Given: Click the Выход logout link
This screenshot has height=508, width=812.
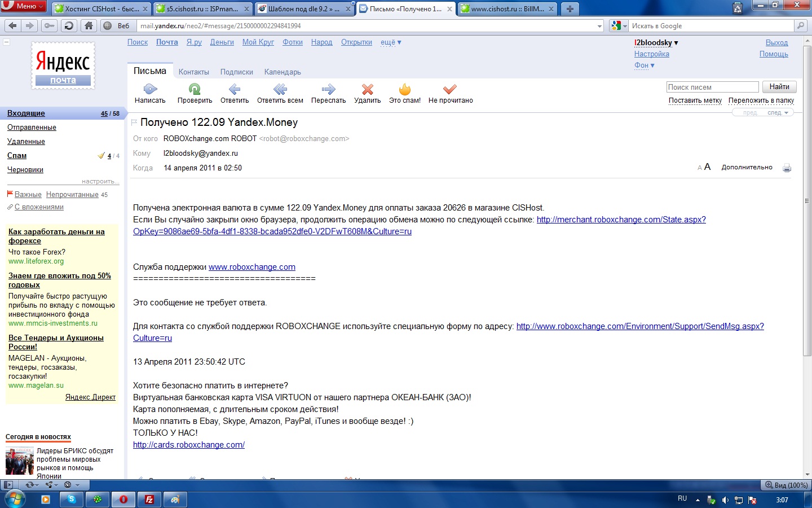Looking at the screenshot, I should point(776,43).
